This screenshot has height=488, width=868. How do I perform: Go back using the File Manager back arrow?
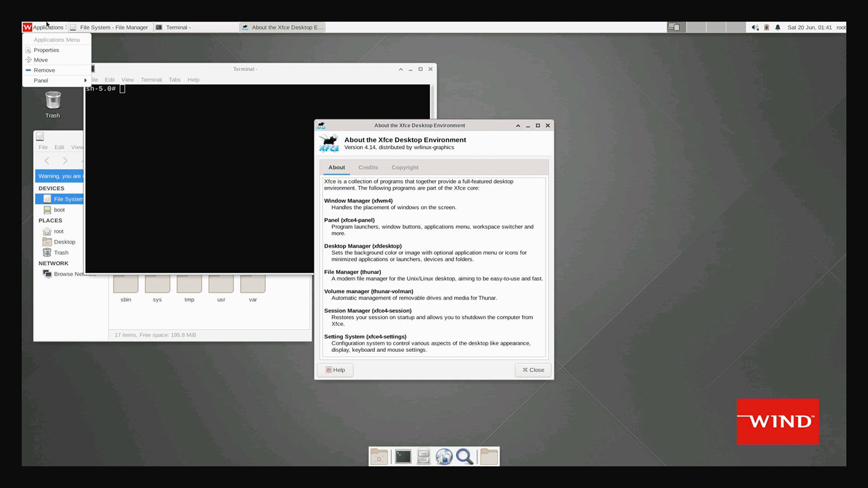point(47,161)
